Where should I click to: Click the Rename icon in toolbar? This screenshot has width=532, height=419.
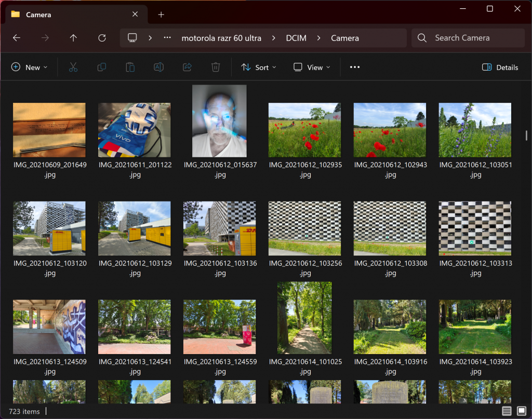coord(159,67)
